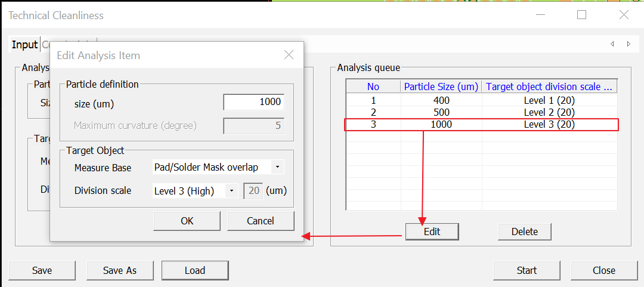The image size is (644, 287).
Task: Click the Save button
Action: tap(42, 270)
